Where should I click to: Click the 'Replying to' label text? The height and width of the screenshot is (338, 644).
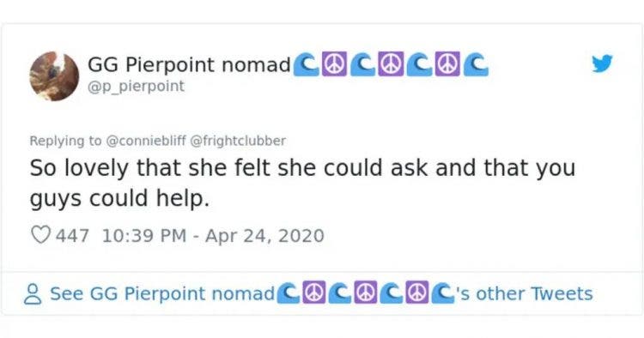coord(66,141)
